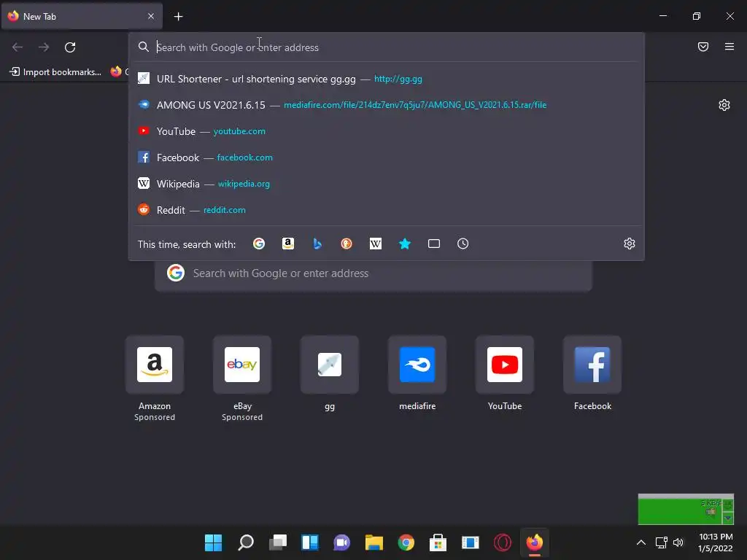Open Microsoft Store from taskbar
This screenshot has width=747, height=560.
coord(438,542)
